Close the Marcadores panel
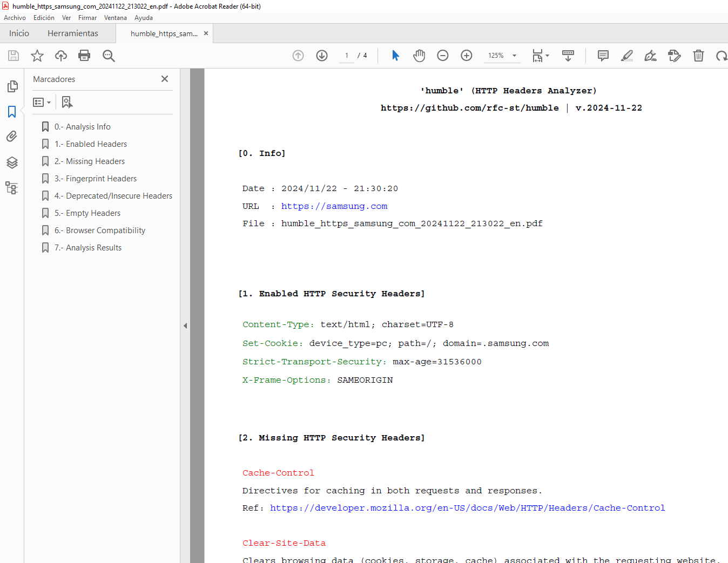The image size is (728, 563). [x=165, y=79]
